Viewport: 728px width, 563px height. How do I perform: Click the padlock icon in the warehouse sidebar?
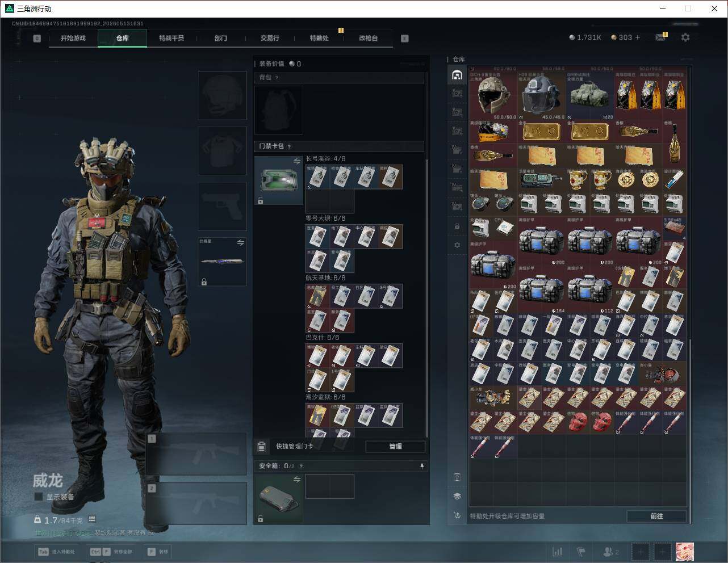457,226
